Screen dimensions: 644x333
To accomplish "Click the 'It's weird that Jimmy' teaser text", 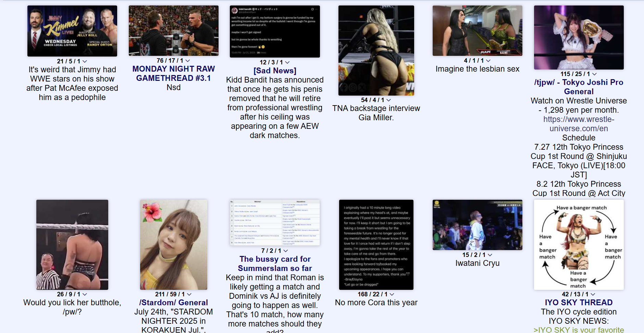I will 72,84.
